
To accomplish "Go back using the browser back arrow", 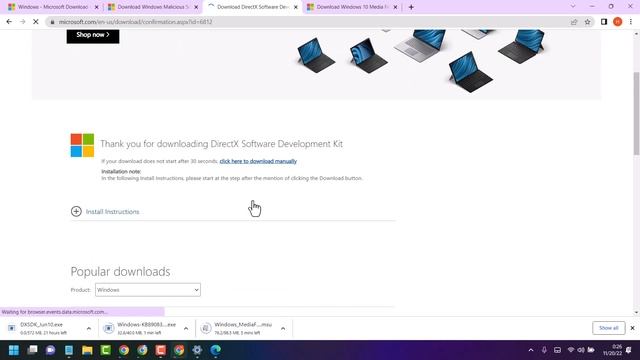I will pos(9,22).
